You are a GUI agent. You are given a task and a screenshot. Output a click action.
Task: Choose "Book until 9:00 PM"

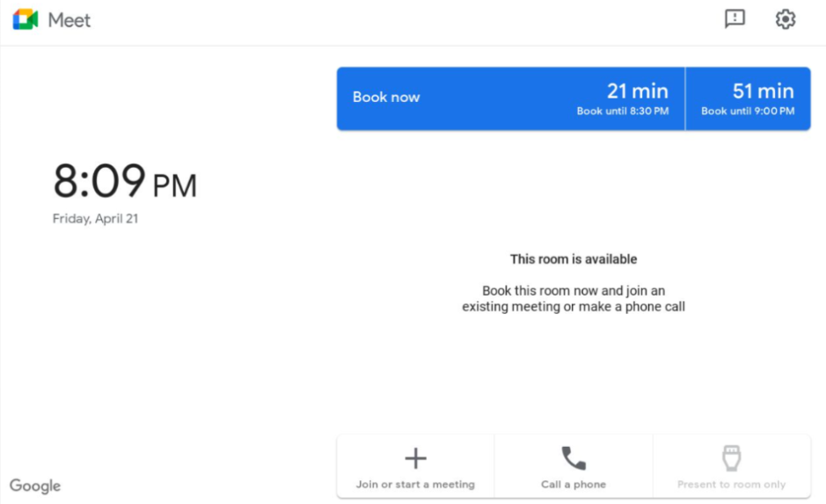(747, 112)
